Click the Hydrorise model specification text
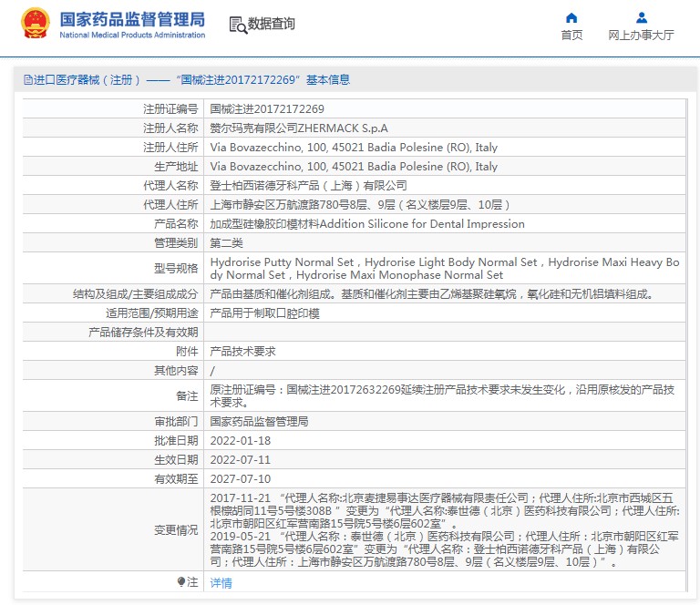The image size is (700, 605). (445, 268)
